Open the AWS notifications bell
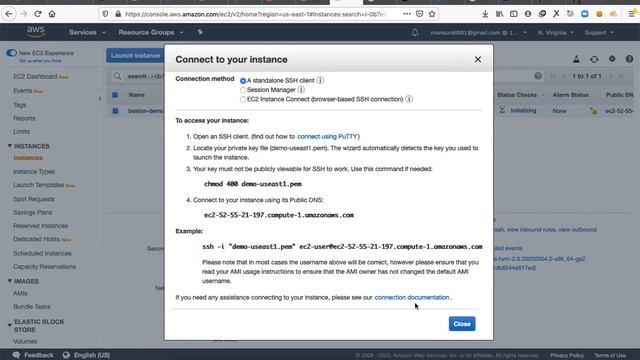The image size is (640, 360). pyautogui.click(x=415, y=32)
